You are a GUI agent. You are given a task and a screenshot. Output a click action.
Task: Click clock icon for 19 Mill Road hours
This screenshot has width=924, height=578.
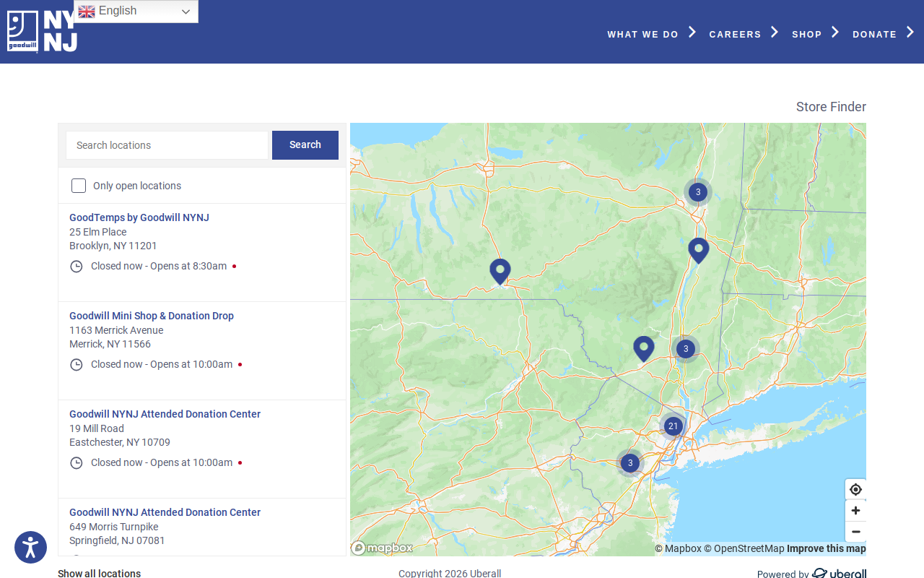[x=76, y=463]
